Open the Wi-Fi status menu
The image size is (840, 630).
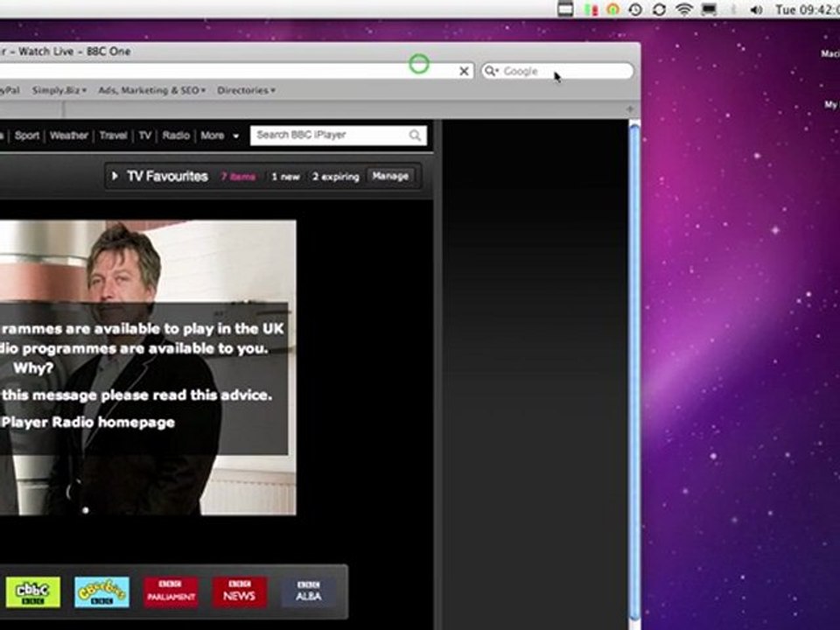(x=684, y=10)
